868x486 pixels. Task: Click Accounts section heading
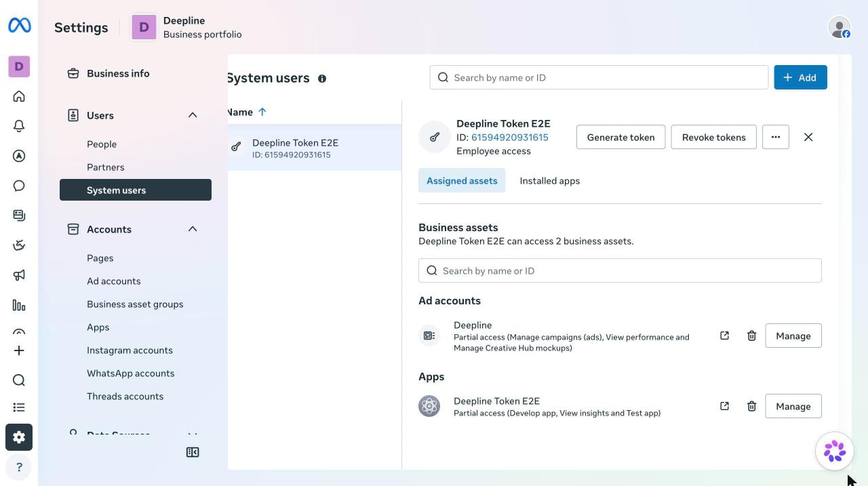click(x=109, y=229)
